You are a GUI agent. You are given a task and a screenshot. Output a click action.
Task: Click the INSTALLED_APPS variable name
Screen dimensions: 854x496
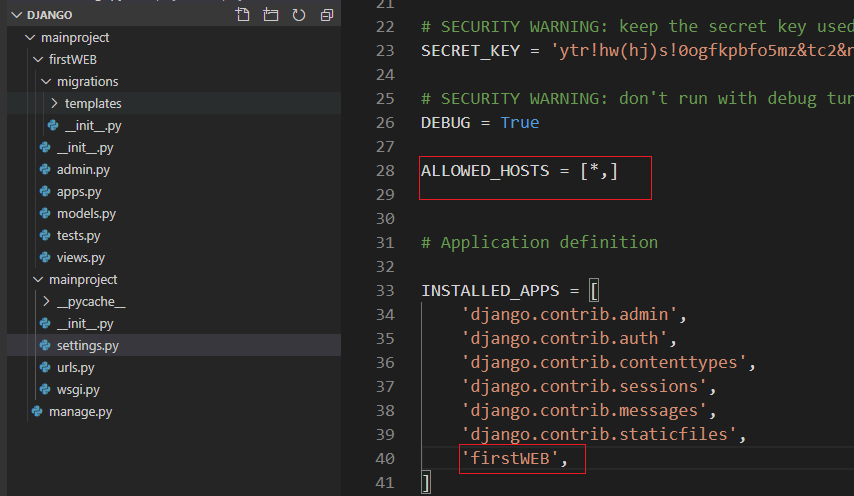coord(490,291)
